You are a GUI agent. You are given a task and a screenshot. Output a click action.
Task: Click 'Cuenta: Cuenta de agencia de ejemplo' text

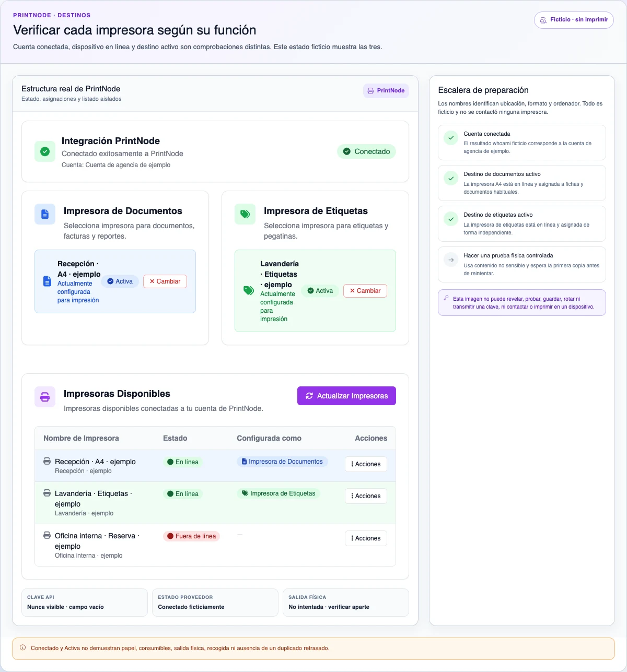coord(116,165)
